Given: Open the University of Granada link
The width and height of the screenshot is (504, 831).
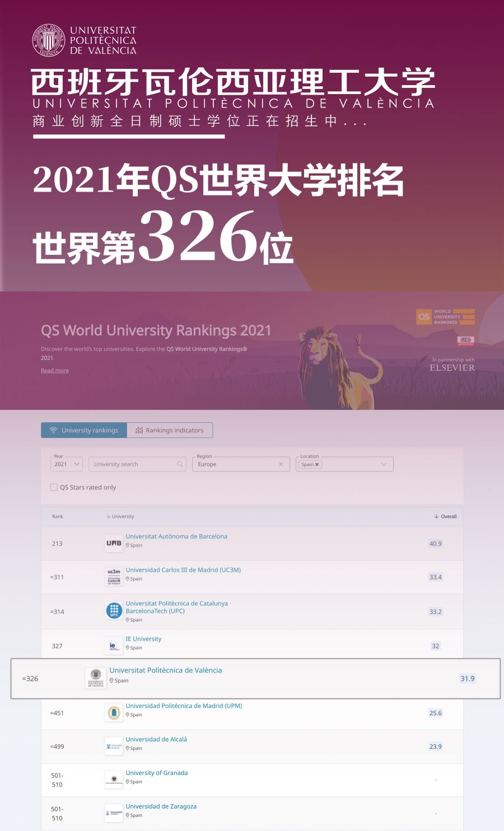Looking at the screenshot, I should [157, 773].
